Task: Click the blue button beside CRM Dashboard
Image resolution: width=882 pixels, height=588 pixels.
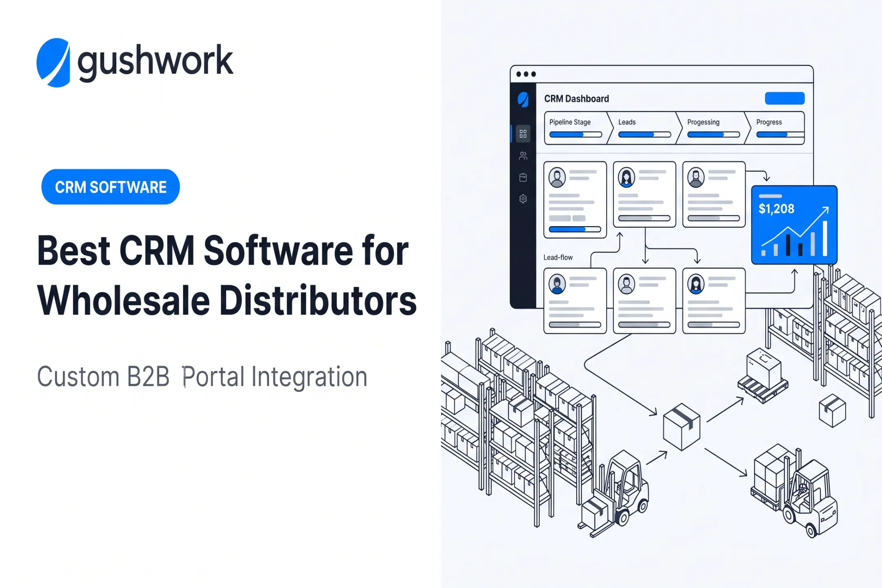Action: coord(784,98)
